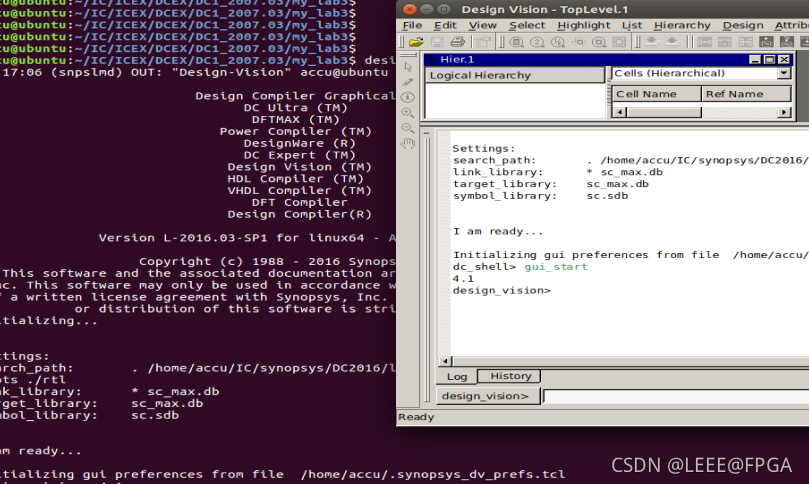Click 'target_library:' label in Design Vision console
Image resolution: width=809 pixels, height=484 pixels.
click(x=505, y=184)
